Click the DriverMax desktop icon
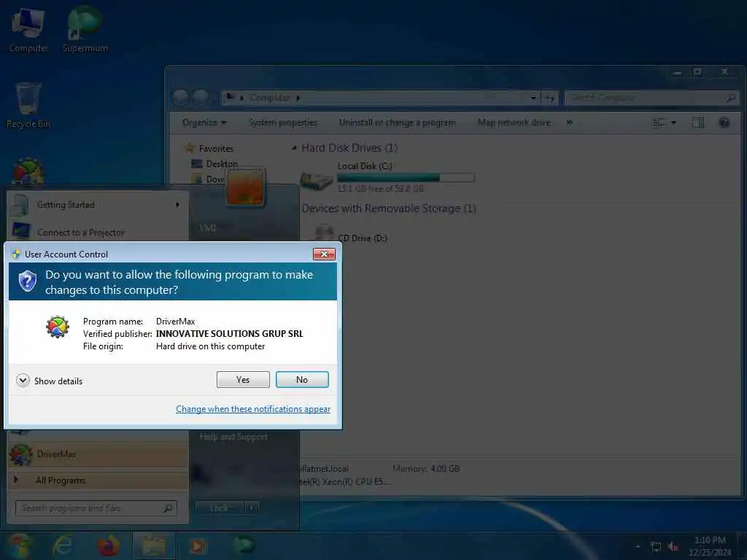 tap(28, 171)
